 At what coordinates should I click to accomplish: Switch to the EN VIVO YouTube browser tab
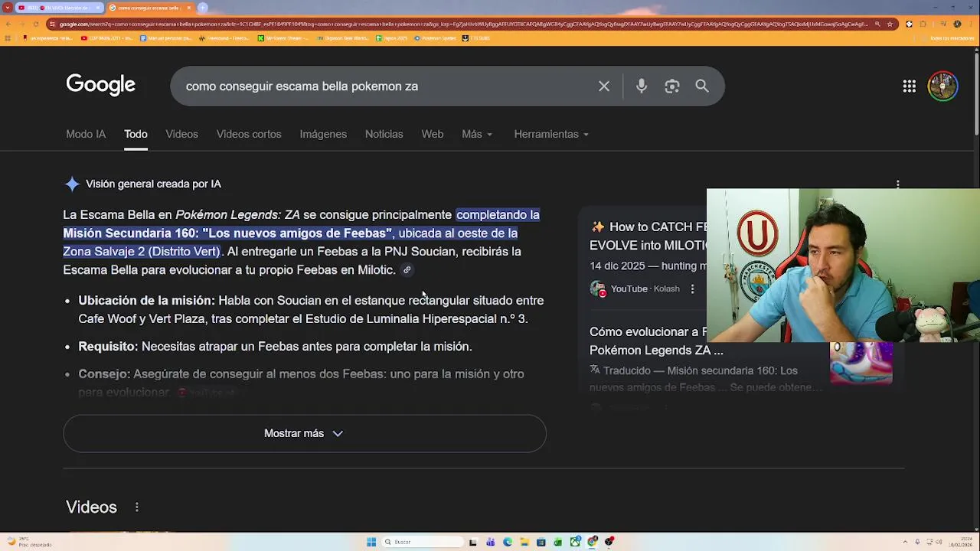pos(59,8)
